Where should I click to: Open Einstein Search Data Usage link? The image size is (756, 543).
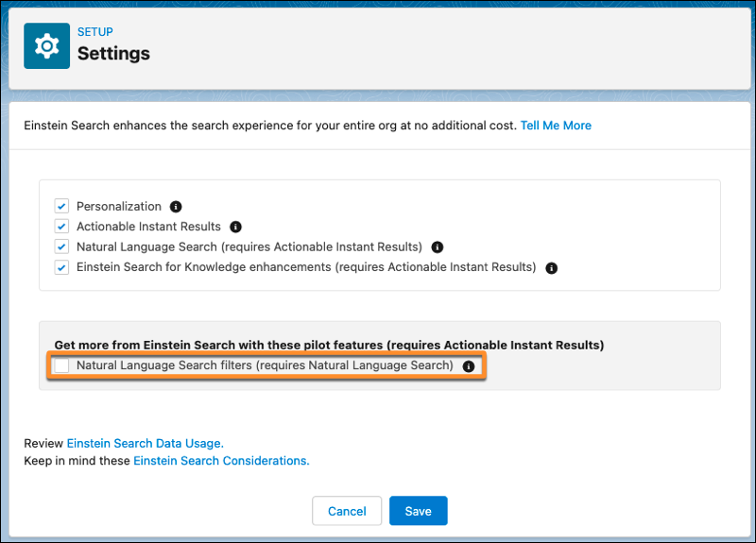(x=146, y=443)
